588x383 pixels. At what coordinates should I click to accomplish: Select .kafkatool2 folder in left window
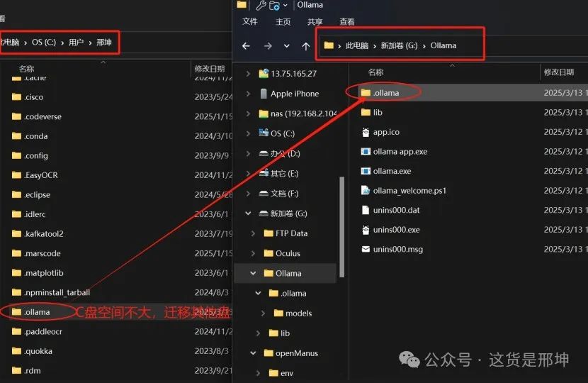tap(38, 233)
